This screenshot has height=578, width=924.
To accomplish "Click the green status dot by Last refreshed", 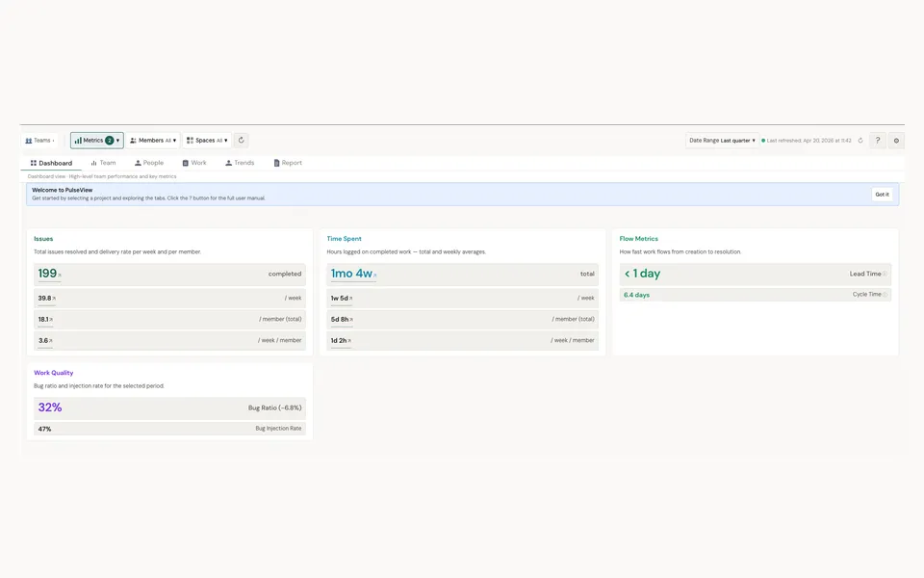I will click(x=763, y=141).
